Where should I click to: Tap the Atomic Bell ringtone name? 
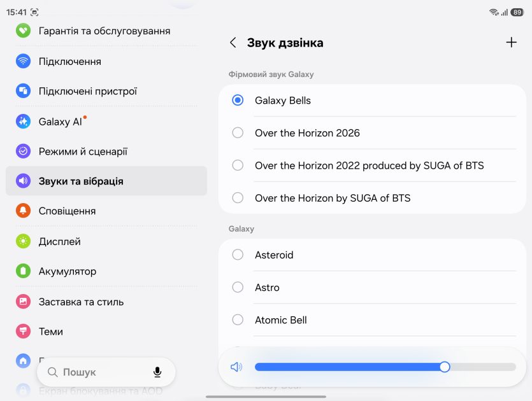coord(280,320)
